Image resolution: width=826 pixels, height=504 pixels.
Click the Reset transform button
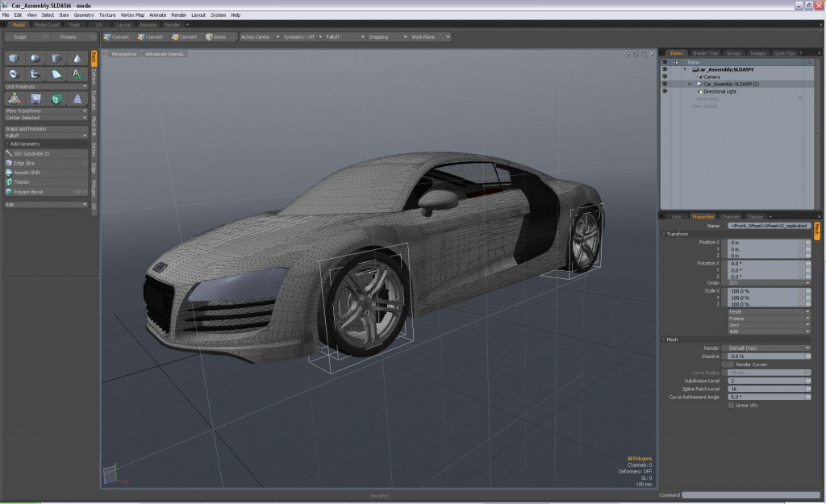[769, 312]
